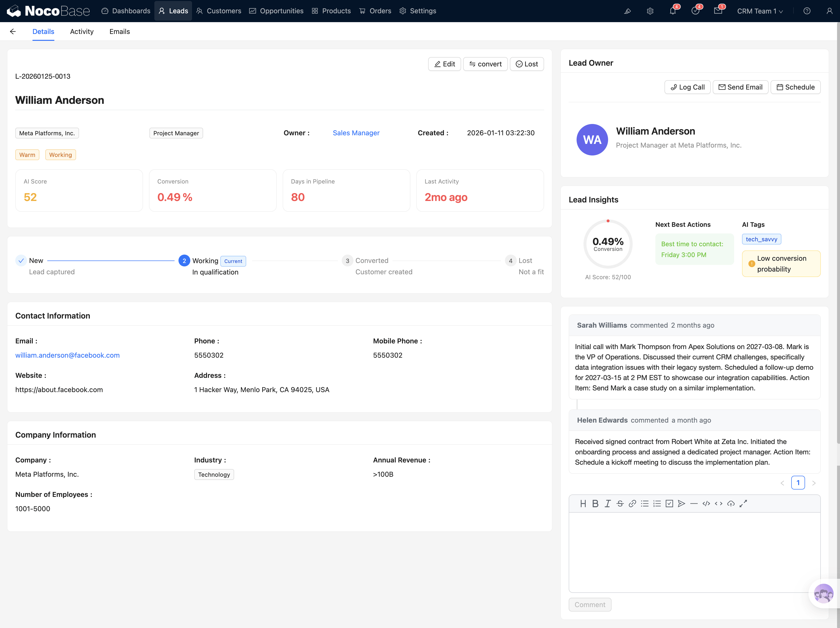
Task: Click the upload file cloud icon
Action: [731, 504]
